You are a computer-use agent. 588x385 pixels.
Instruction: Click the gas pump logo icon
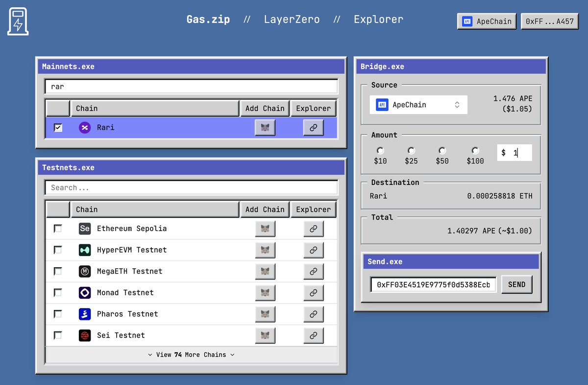18,21
